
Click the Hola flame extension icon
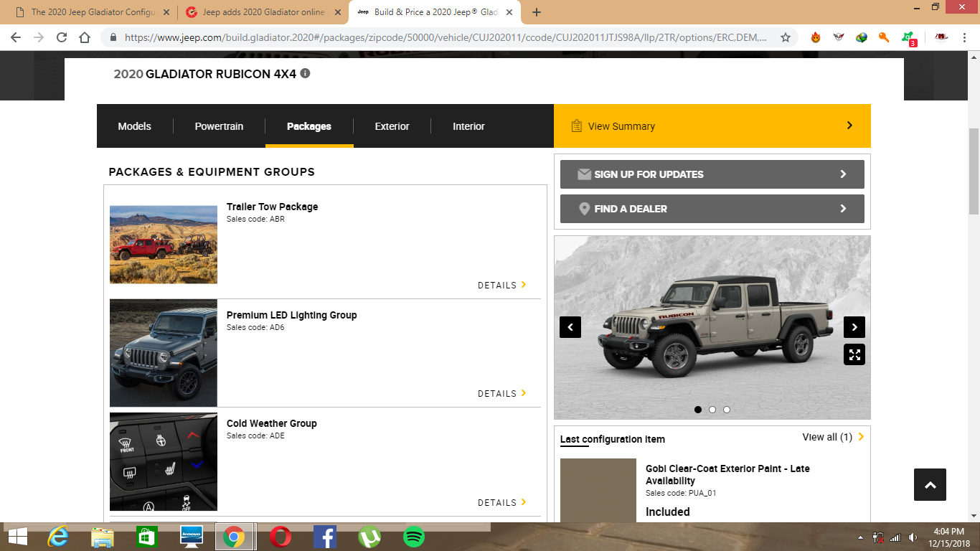(x=816, y=37)
